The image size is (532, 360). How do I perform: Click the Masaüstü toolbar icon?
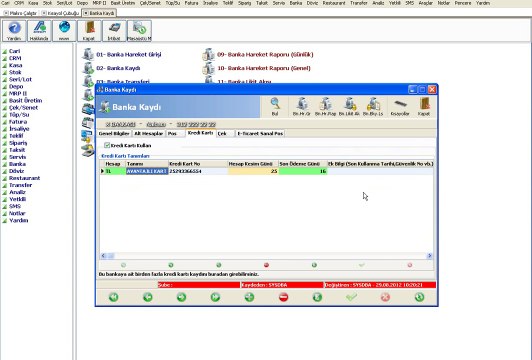coord(139,31)
